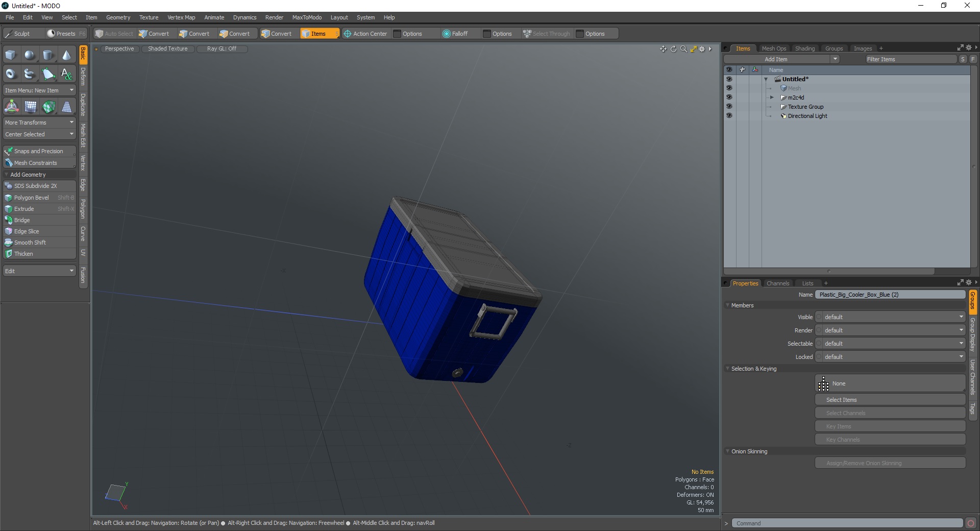The image size is (980, 531).
Task: Expand the m2c4d tree item
Action: coord(772,98)
